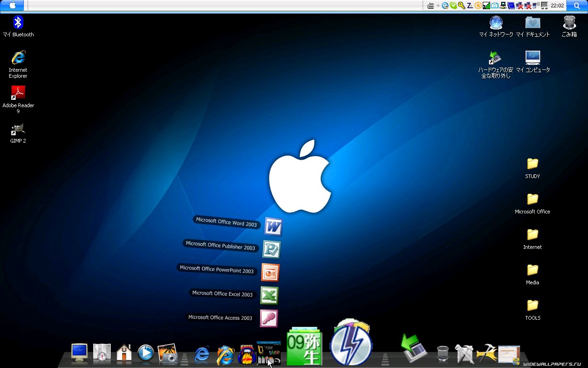The width and height of the screenshot is (588, 368).
Task: Click the keyboard input icon in the tray
Action: 431,6
